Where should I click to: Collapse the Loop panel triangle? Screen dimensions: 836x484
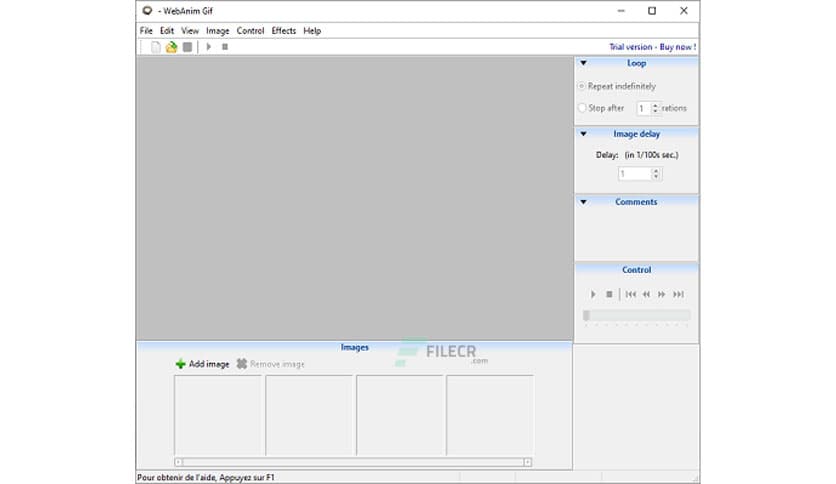[583, 63]
